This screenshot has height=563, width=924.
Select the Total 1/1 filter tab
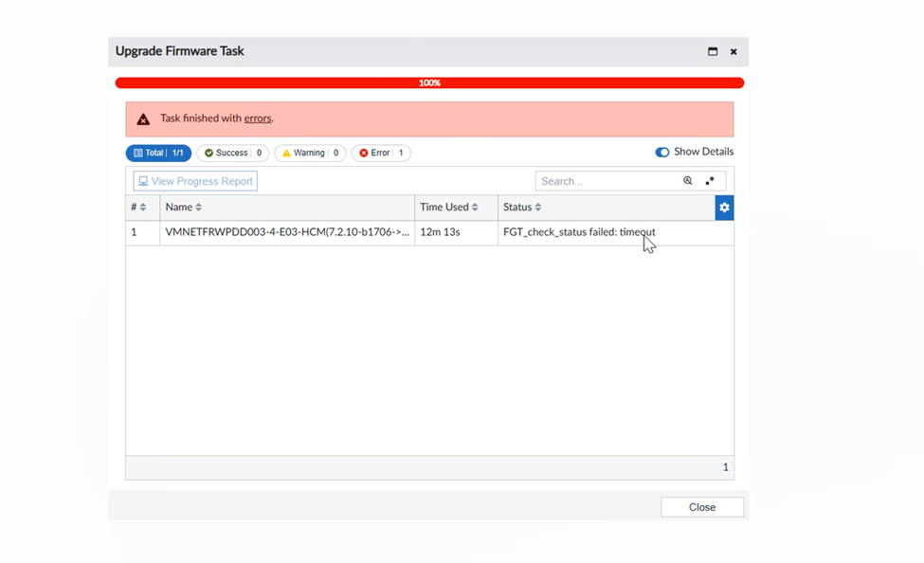[x=158, y=153]
